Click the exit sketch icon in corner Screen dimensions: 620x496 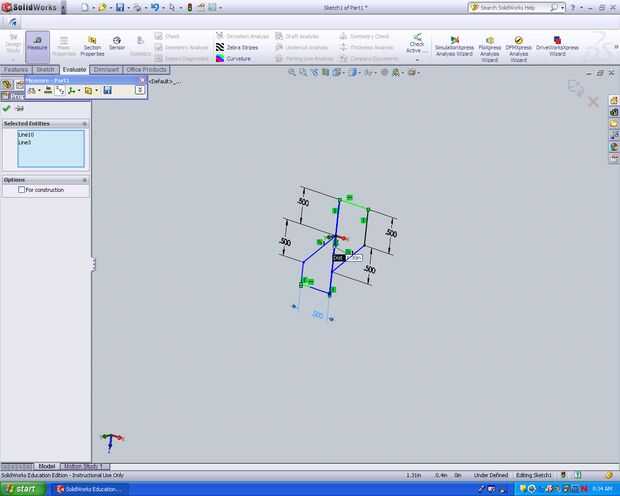click(x=575, y=88)
